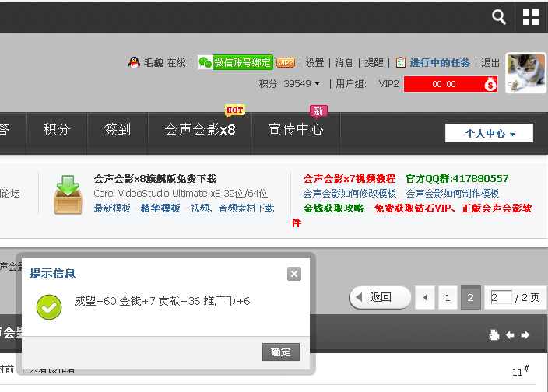548x392 pixels.
Task: Open 会声会影x8旗舰版免费下载 link
Action: pos(155,179)
